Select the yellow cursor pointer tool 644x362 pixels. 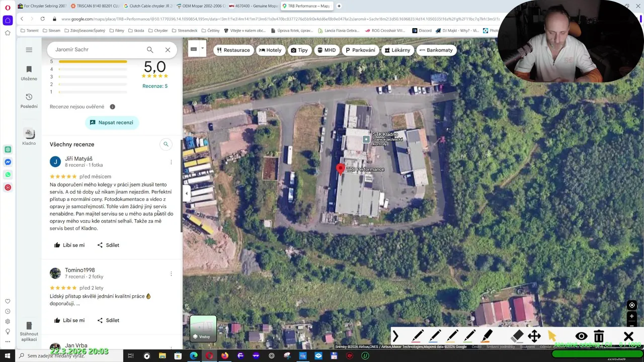552,336
